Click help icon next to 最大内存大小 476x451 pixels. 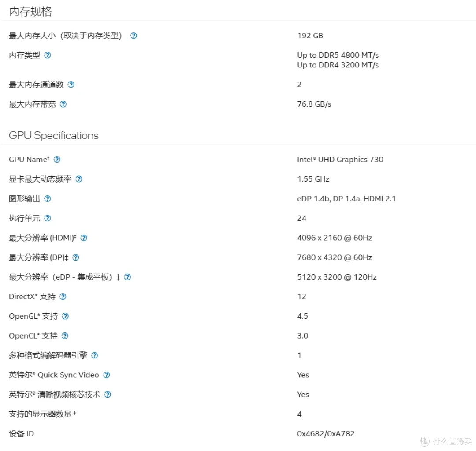134,36
